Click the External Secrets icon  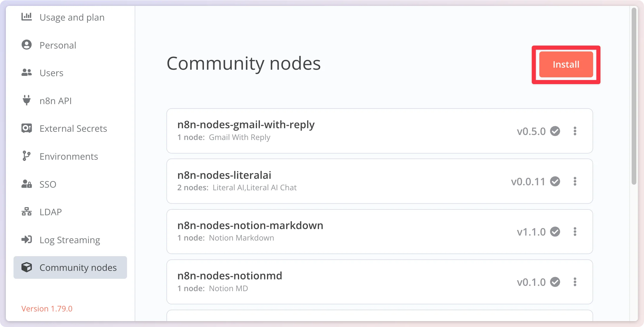pos(27,128)
